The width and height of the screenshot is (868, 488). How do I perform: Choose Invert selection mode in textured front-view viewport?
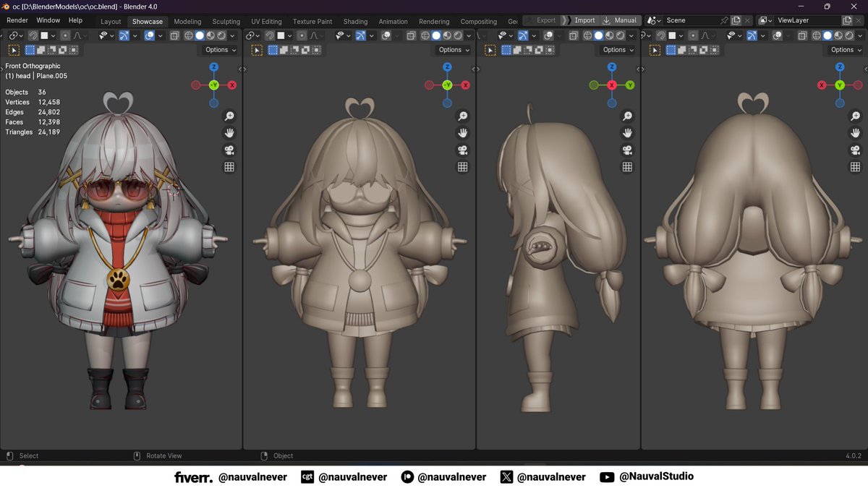(x=61, y=50)
